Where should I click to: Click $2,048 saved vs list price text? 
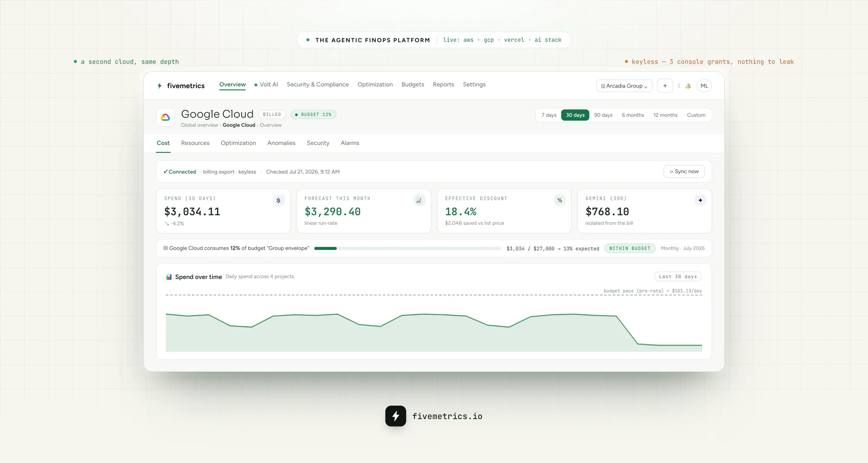pos(474,223)
